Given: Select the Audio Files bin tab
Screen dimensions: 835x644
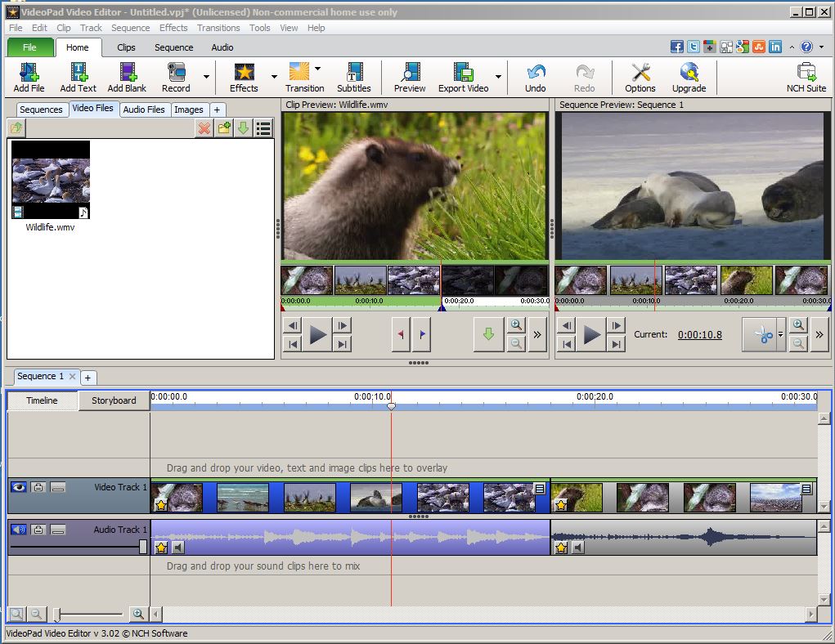Looking at the screenshot, I should [x=144, y=110].
